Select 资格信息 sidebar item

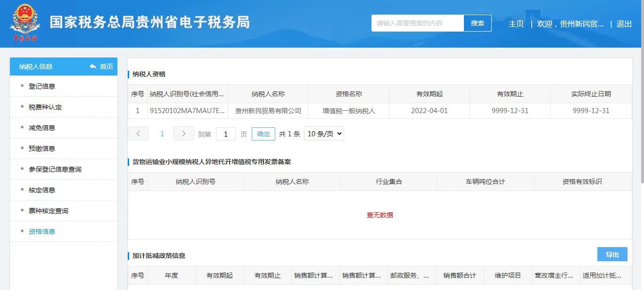click(x=42, y=232)
